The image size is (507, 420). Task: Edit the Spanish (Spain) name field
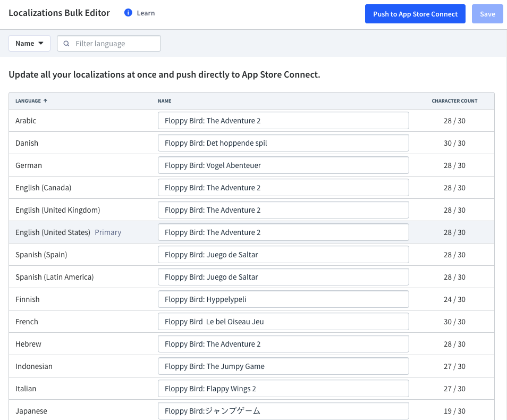(x=283, y=255)
